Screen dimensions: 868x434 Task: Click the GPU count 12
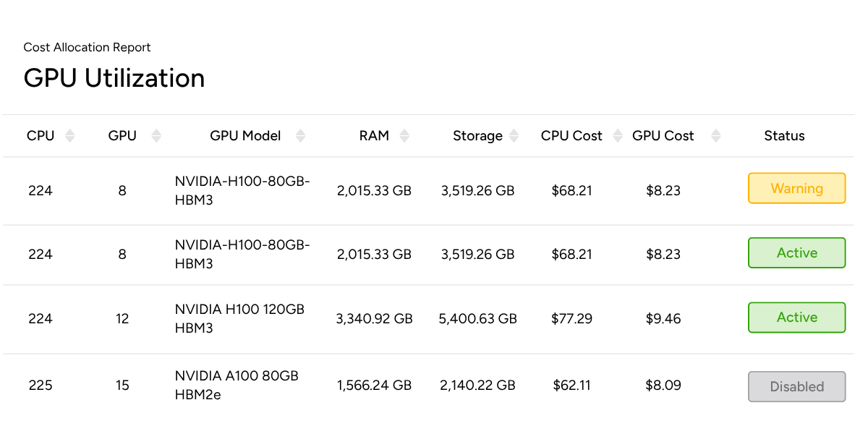pos(122,319)
